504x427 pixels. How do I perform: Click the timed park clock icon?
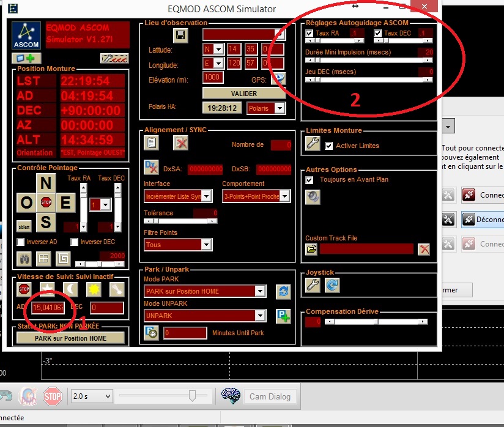(x=152, y=333)
